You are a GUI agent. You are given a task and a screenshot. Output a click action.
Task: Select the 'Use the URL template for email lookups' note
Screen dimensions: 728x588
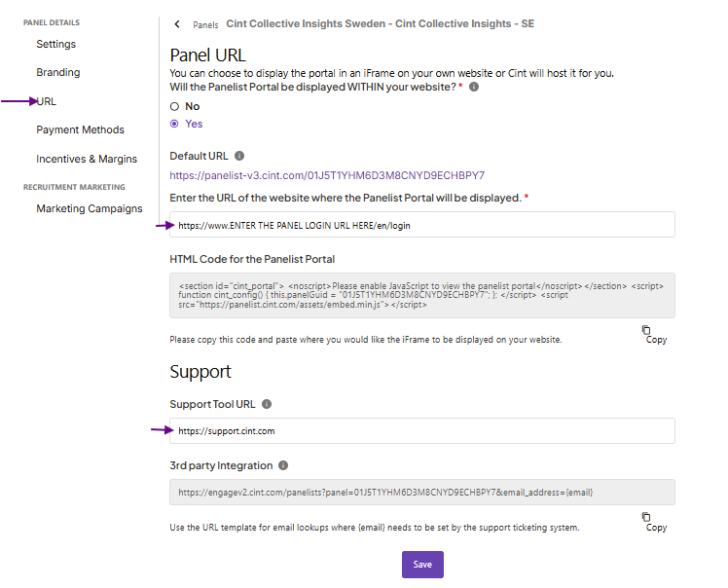375,528
